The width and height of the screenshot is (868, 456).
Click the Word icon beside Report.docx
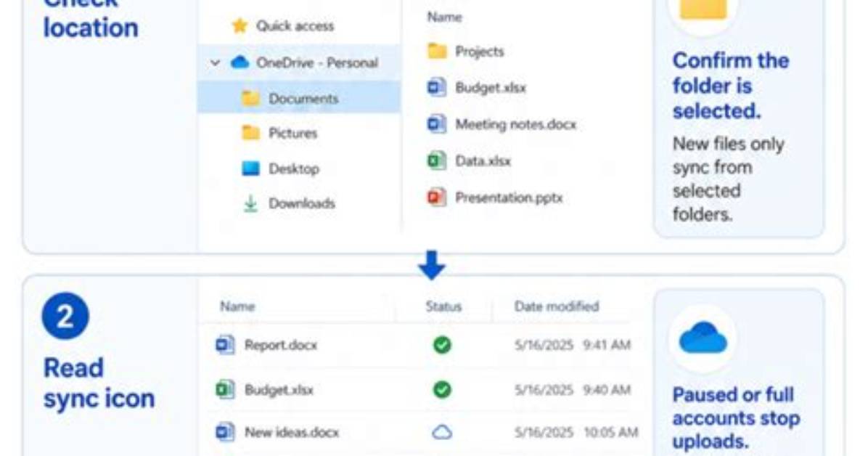225,345
